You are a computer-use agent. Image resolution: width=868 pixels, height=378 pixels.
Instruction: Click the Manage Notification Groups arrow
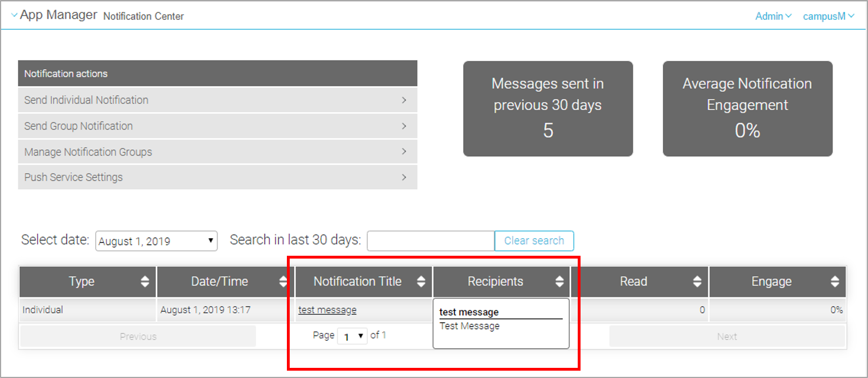pyautogui.click(x=404, y=152)
